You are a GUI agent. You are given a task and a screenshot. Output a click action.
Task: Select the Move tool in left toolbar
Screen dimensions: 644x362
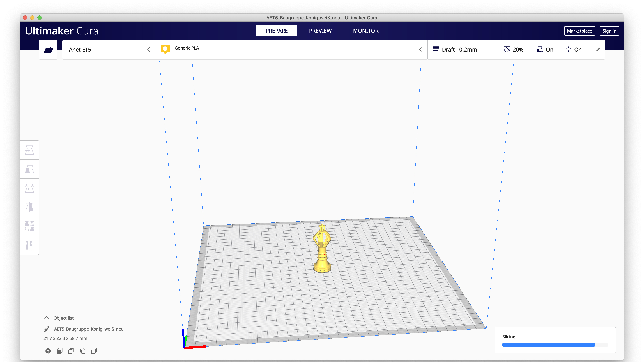(29, 150)
